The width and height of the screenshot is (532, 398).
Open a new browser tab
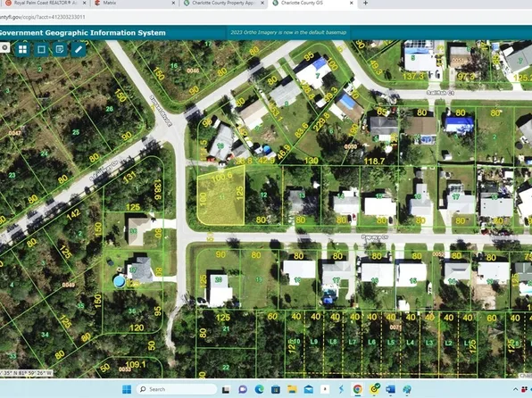point(365,3)
